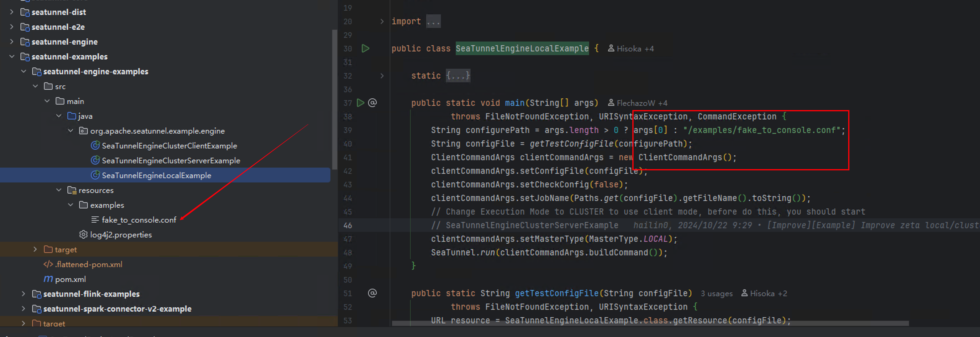Image resolution: width=980 pixels, height=337 pixels.
Task: Collapse the resources folder
Action: click(x=59, y=190)
